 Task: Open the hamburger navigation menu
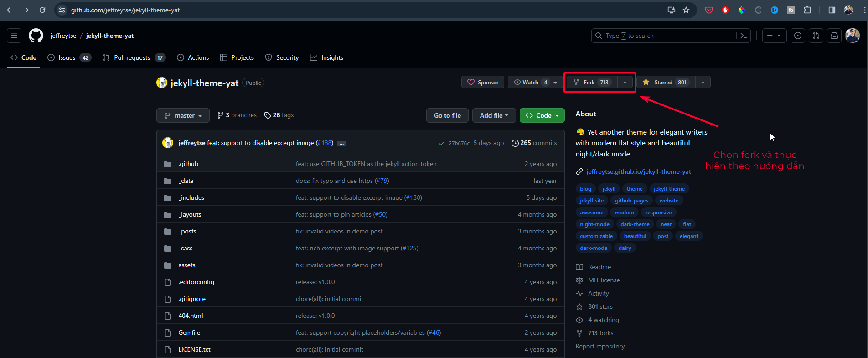click(14, 36)
